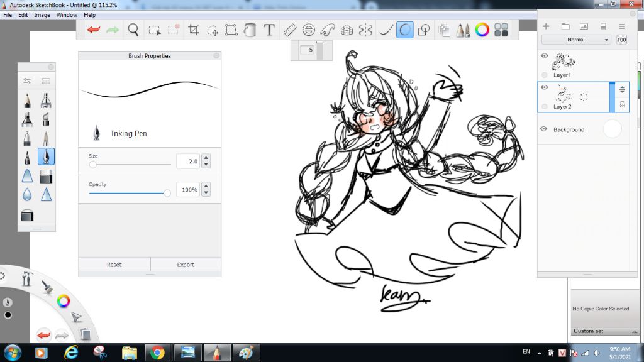Open the Help menu

tap(89, 15)
